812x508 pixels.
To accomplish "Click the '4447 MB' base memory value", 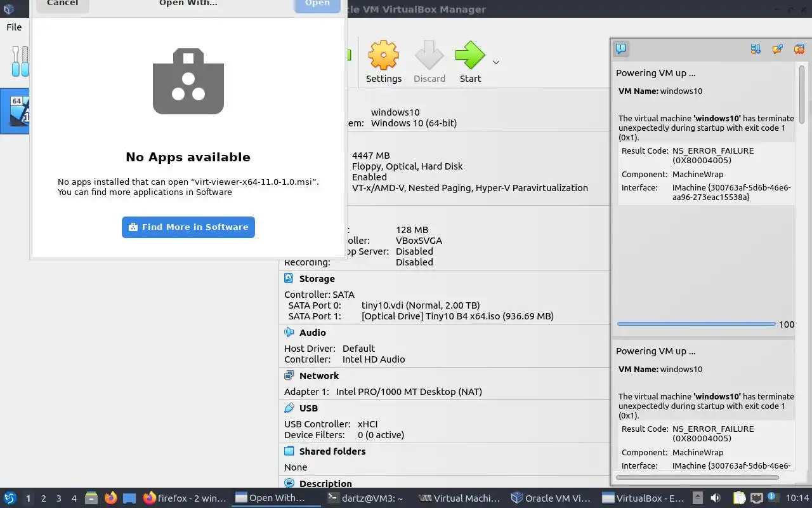I will tap(371, 155).
